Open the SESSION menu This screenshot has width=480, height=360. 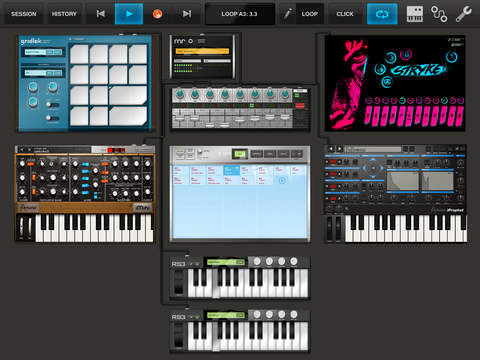[x=23, y=14]
